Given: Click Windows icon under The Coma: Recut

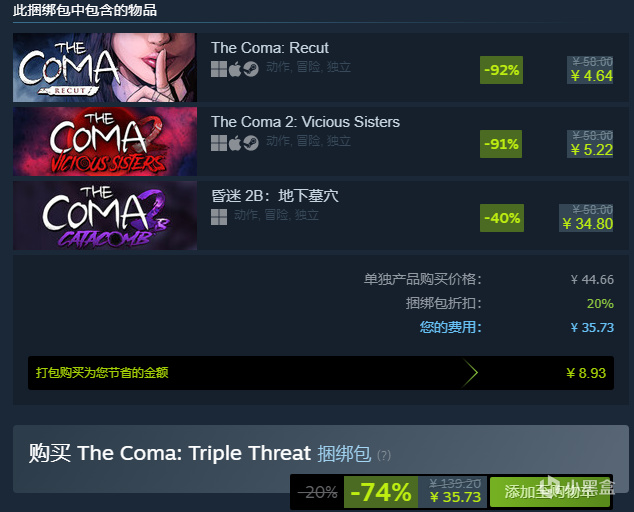Looking at the screenshot, I should point(219,69).
